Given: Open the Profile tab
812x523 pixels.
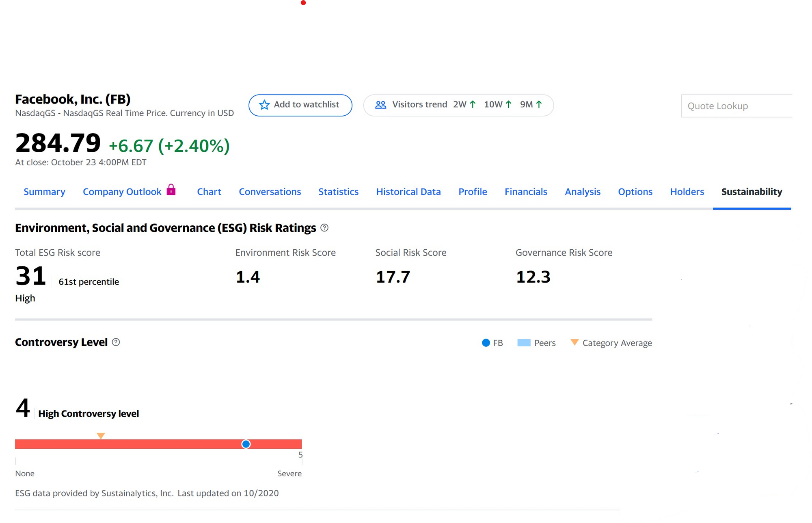Looking at the screenshot, I should [473, 192].
